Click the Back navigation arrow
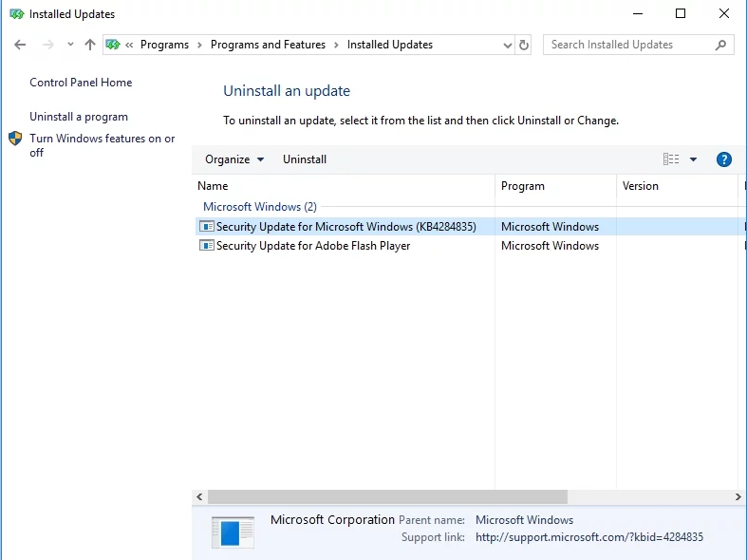 [x=20, y=45]
